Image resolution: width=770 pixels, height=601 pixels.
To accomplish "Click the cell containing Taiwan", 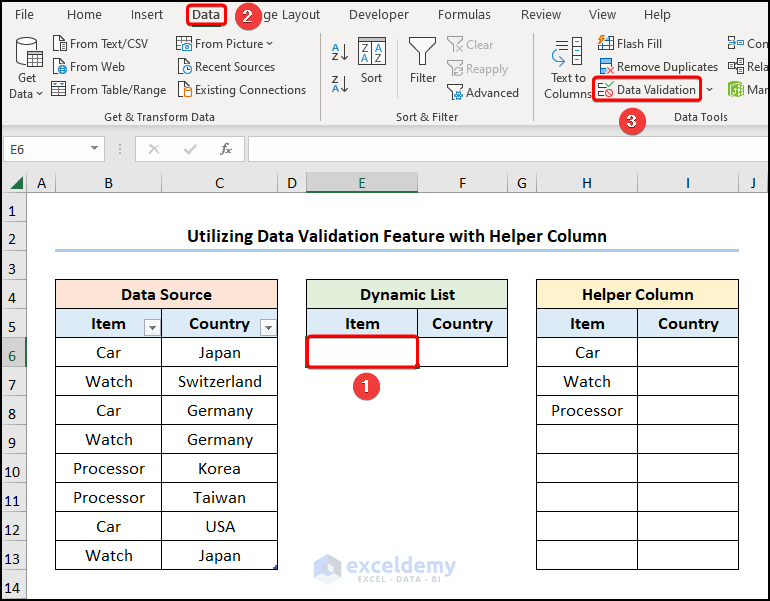I will pyautogui.click(x=220, y=497).
